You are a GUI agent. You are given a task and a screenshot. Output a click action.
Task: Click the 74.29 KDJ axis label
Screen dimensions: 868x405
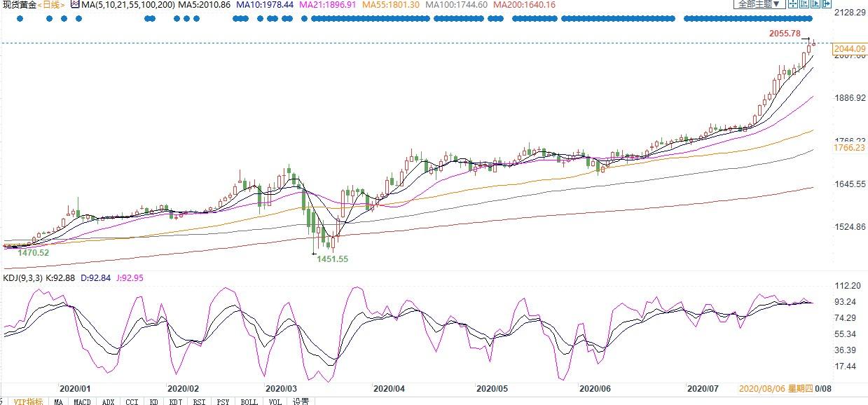tap(846, 318)
